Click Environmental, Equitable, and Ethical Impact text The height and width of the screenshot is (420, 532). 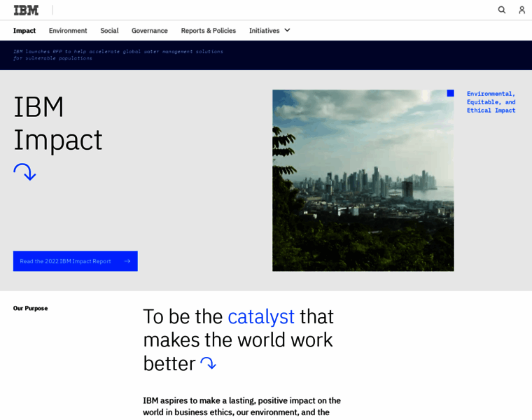(x=491, y=101)
